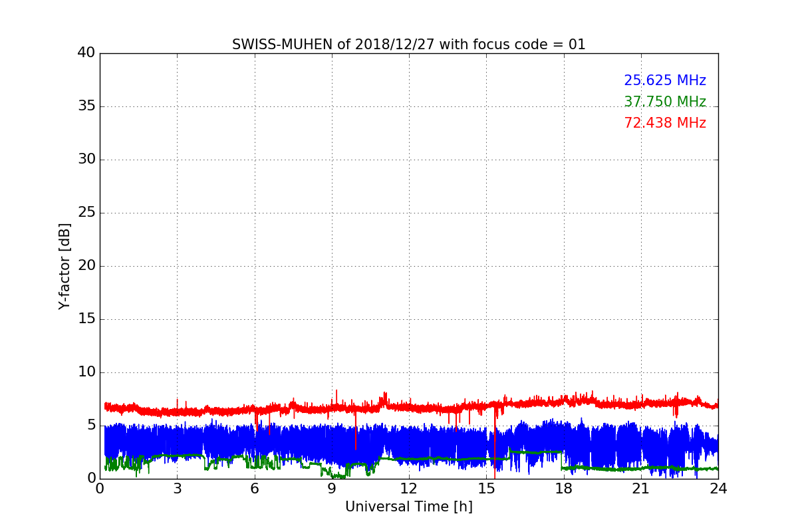The height and width of the screenshot is (532, 798).
Task: Click y-axis tick label 15
Action: (x=86, y=319)
